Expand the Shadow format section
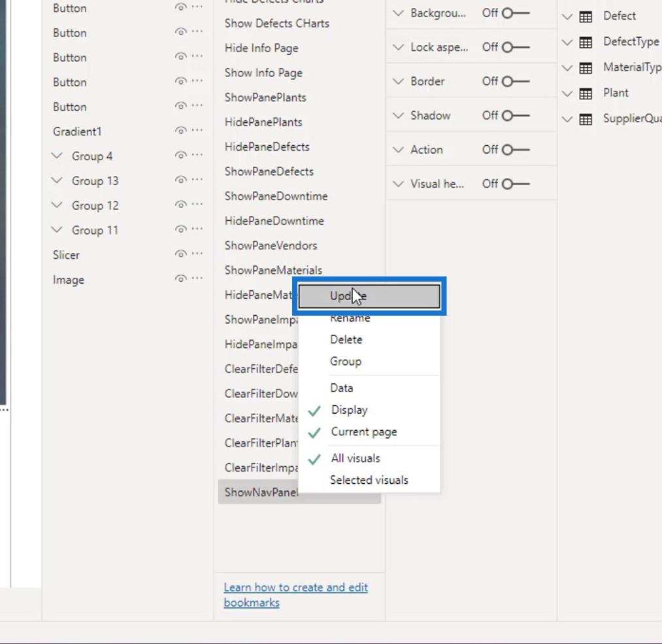662x644 pixels. tap(398, 115)
